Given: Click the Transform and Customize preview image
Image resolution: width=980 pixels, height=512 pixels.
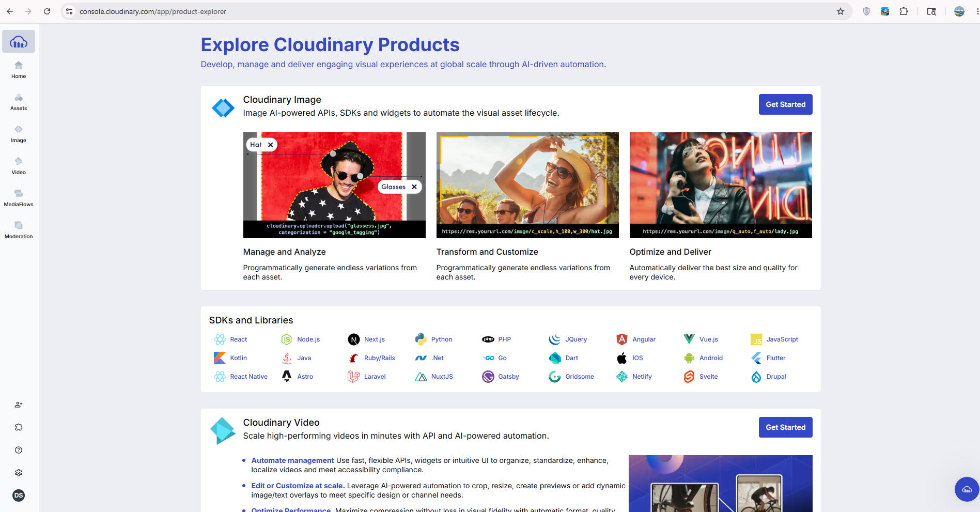Looking at the screenshot, I should tap(527, 185).
